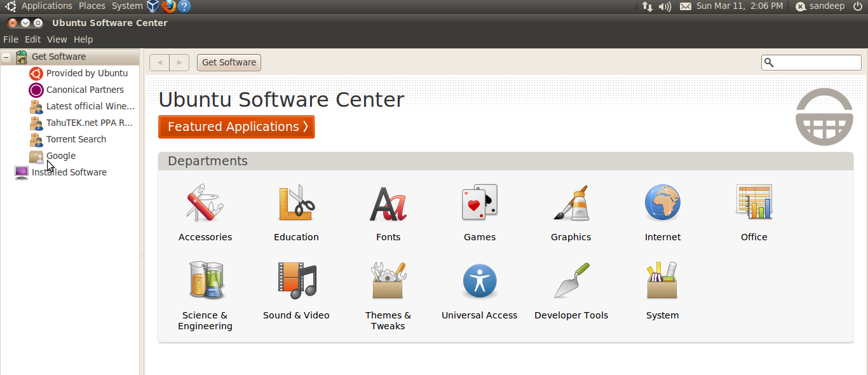Click the Accessories label text

205,237
